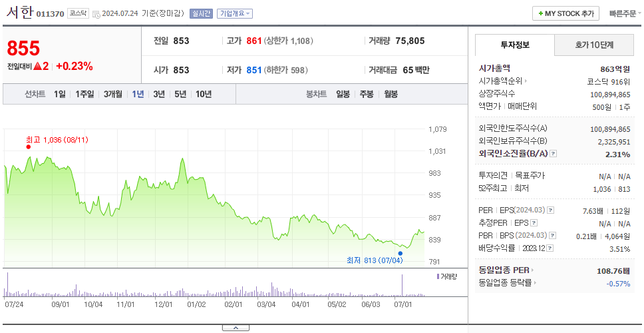The image size is (644, 333).
Task: Click help icon next to 추정PER EPS
Action: [534, 223]
